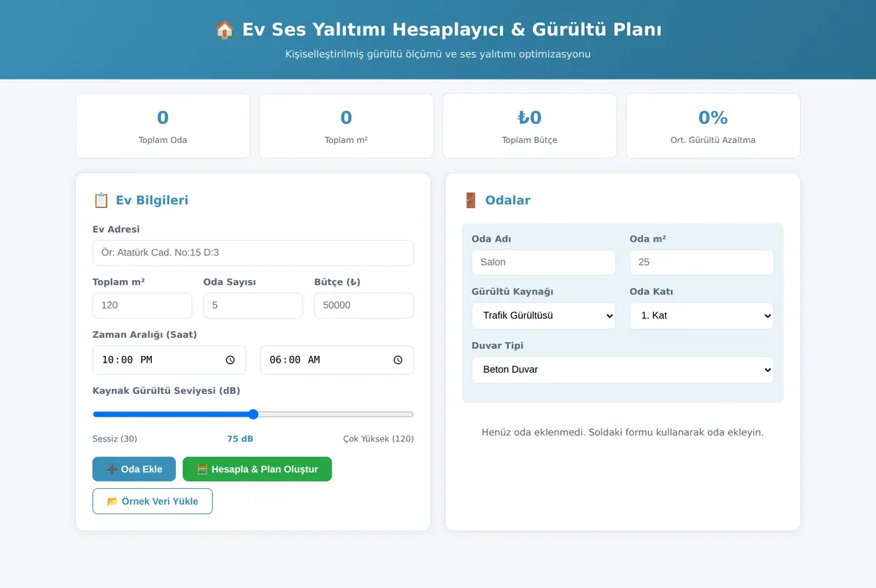Click the Ort. Gürültü Azaltma stat card
Image resolution: width=876 pixels, height=588 pixels.
[x=713, y=125]
